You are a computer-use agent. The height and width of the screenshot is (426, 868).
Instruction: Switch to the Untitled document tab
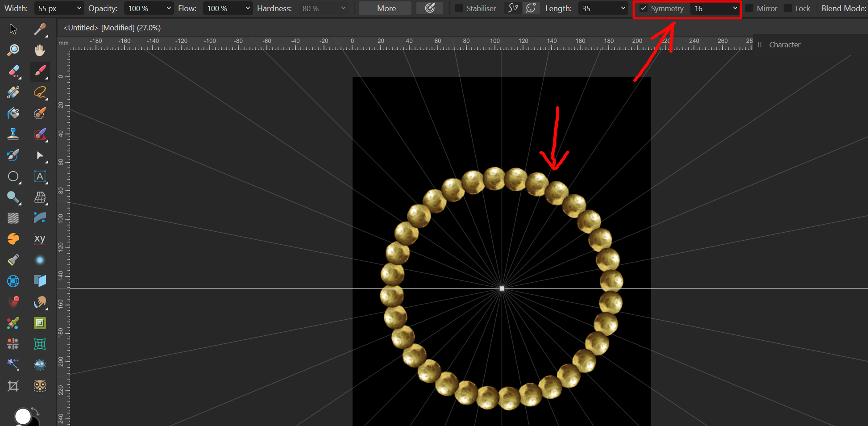click(112, 28)
